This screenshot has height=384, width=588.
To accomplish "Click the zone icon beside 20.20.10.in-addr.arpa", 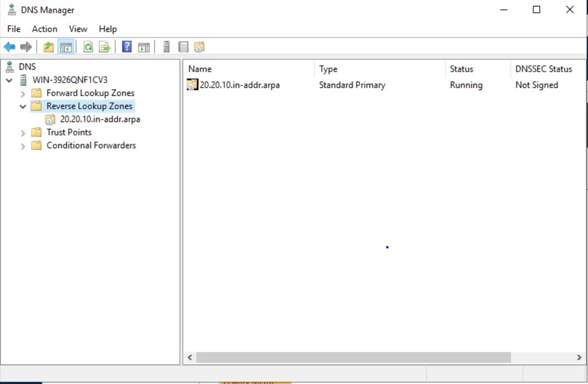I will point(51,119).
